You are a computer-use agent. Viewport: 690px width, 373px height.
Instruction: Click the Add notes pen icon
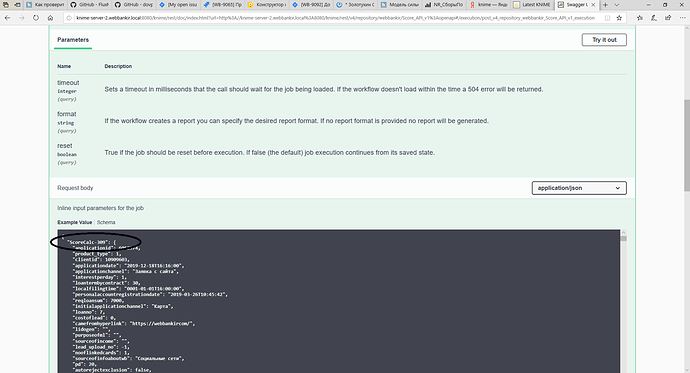coord(654,18)
